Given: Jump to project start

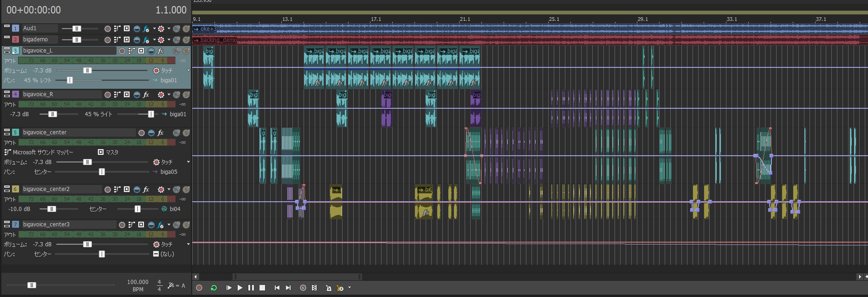Looking at the screenshot, I should coord(277,288).
